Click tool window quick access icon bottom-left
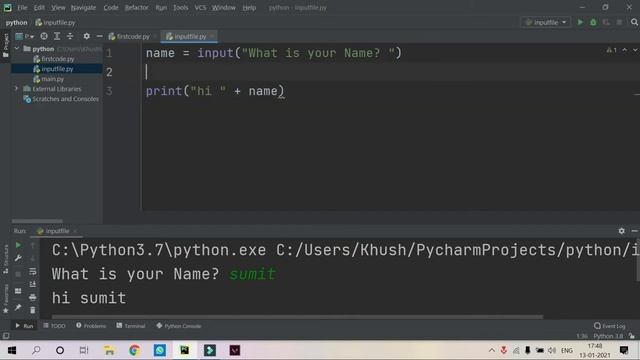 (6, 336)
